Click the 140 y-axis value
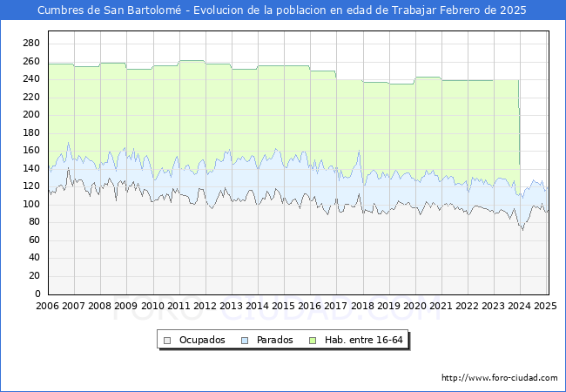 [31, 169]
